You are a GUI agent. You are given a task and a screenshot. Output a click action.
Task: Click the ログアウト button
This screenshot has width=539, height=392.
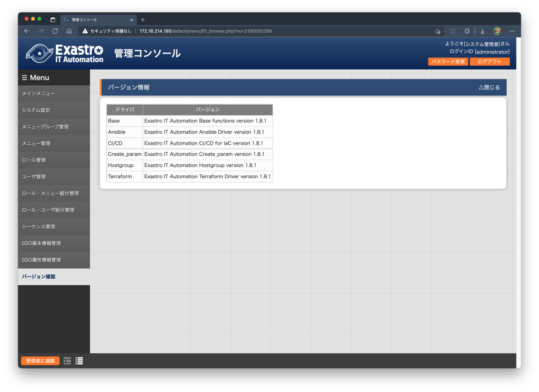pyautogui.click(x=490, y=62)
